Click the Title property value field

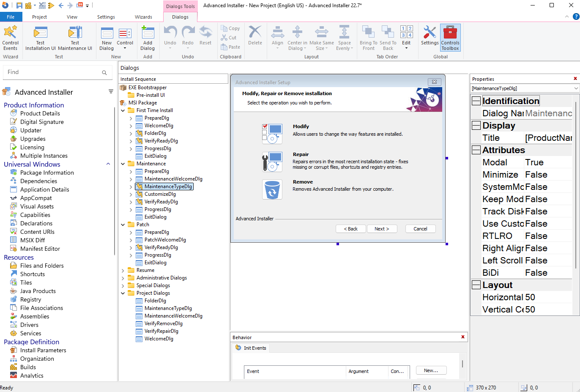tap(548, 138)
